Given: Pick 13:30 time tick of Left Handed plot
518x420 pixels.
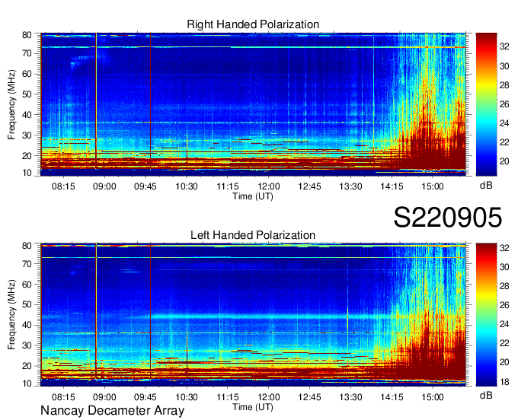Looking at the screenshot, I should 351,396.
